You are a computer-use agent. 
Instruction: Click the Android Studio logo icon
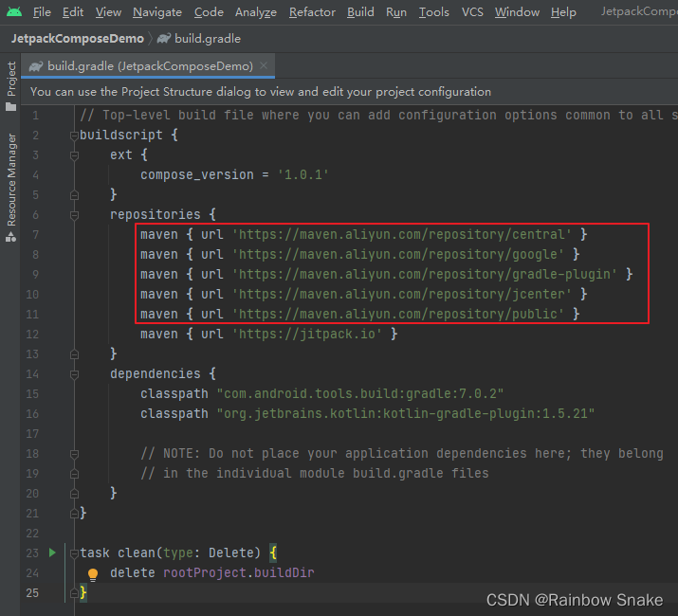click(x=14, y=11)
